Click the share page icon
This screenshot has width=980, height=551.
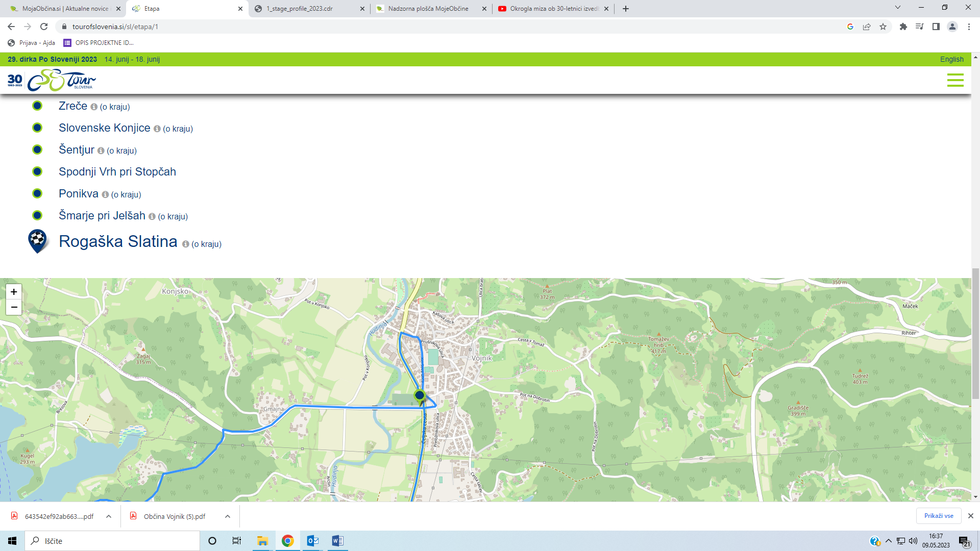[867, 27]
